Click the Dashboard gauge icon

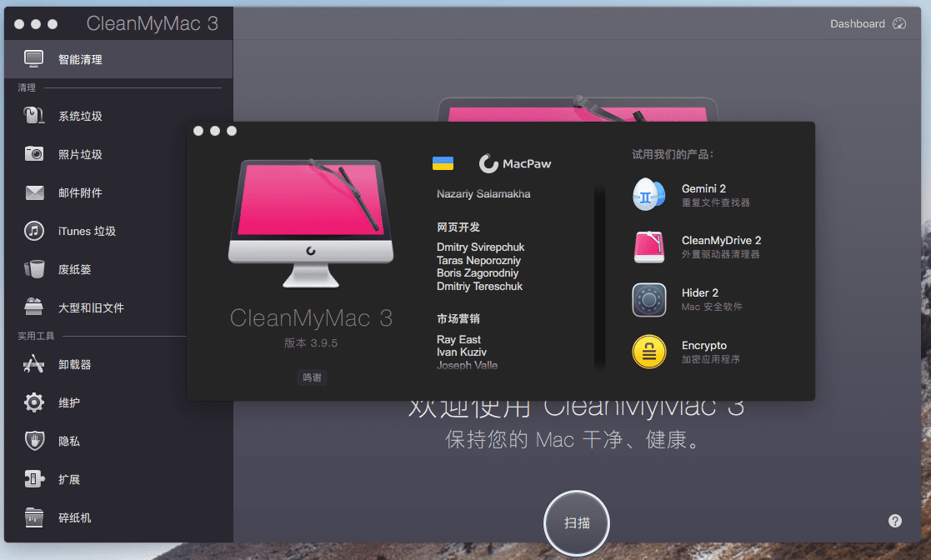pyautogui.click(x=899, y=24)
